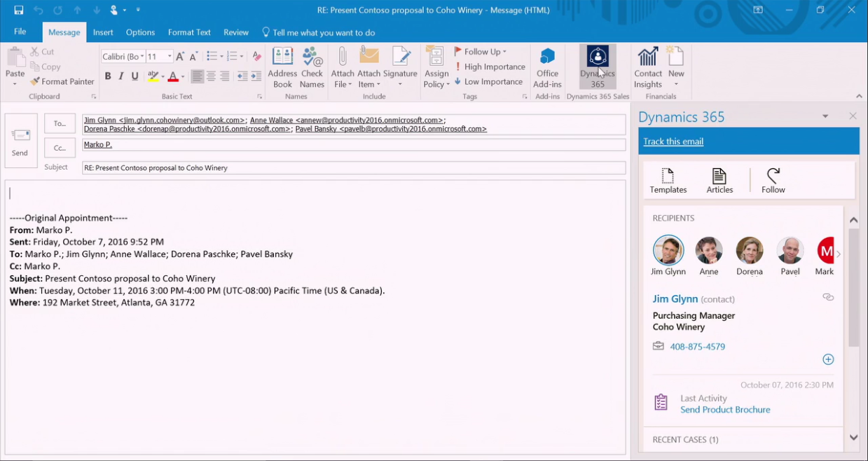The width and height of the screenshot is (868, 461).
Task: Clear all formatting eraser icon
Action: point(256,56)
